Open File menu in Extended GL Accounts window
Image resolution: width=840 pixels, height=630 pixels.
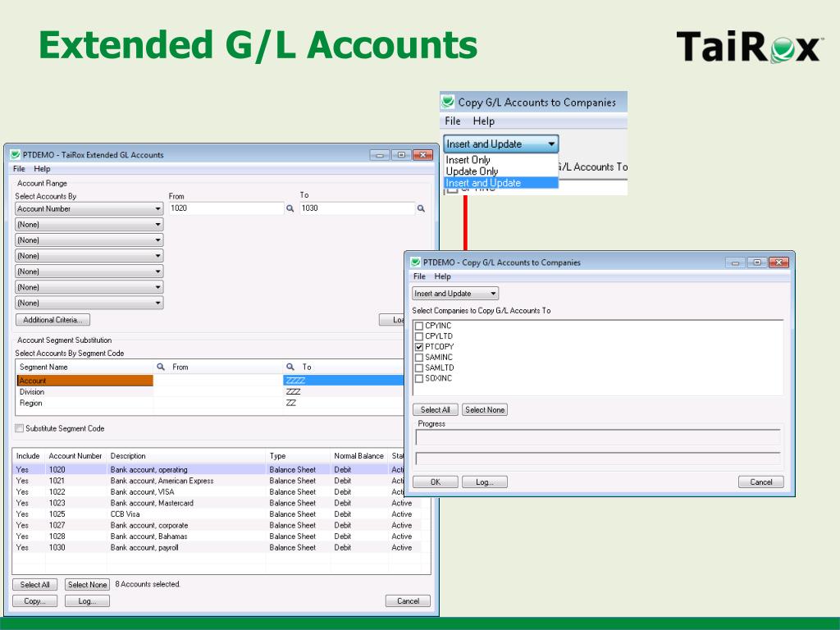20,169
